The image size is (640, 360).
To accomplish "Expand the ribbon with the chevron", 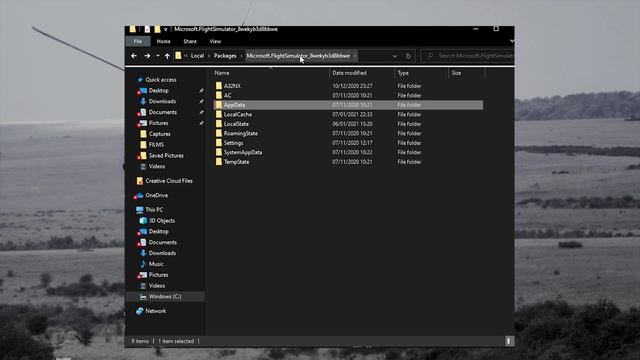I will 511,41.
